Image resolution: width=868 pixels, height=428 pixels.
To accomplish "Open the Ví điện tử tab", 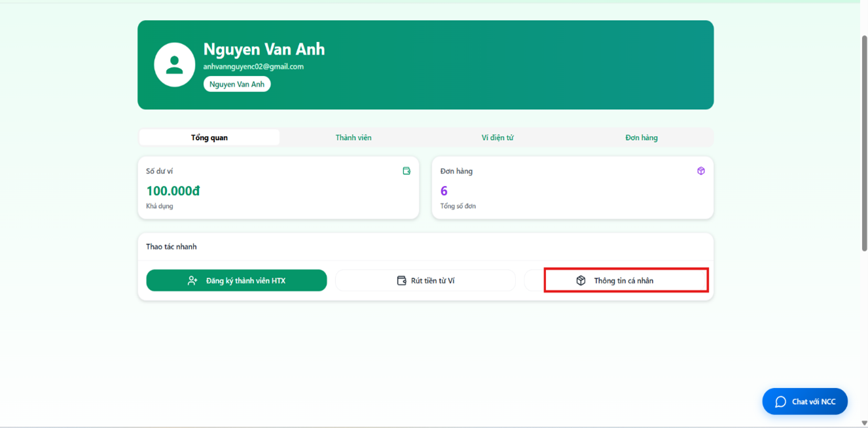I will click(x=497, y=137).
